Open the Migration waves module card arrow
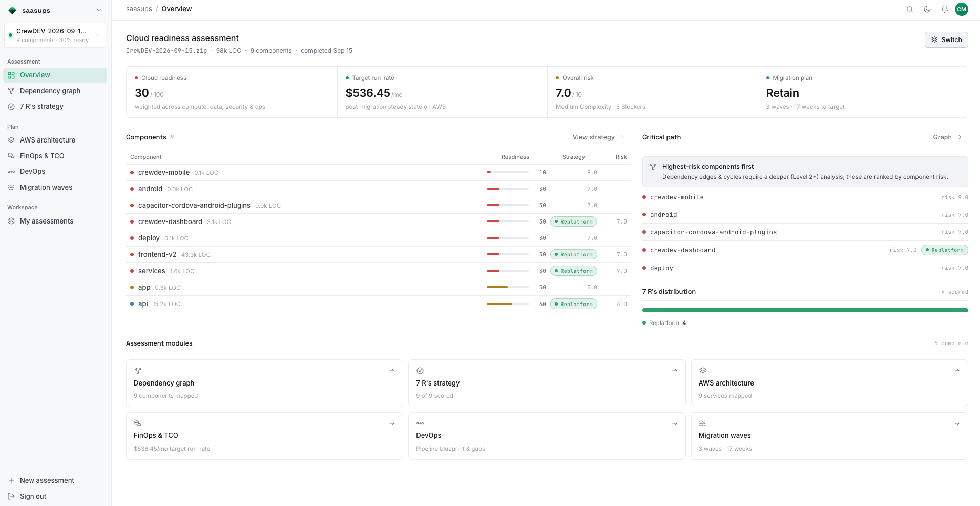This screenshot has height=506, width=980. [957, 423]
